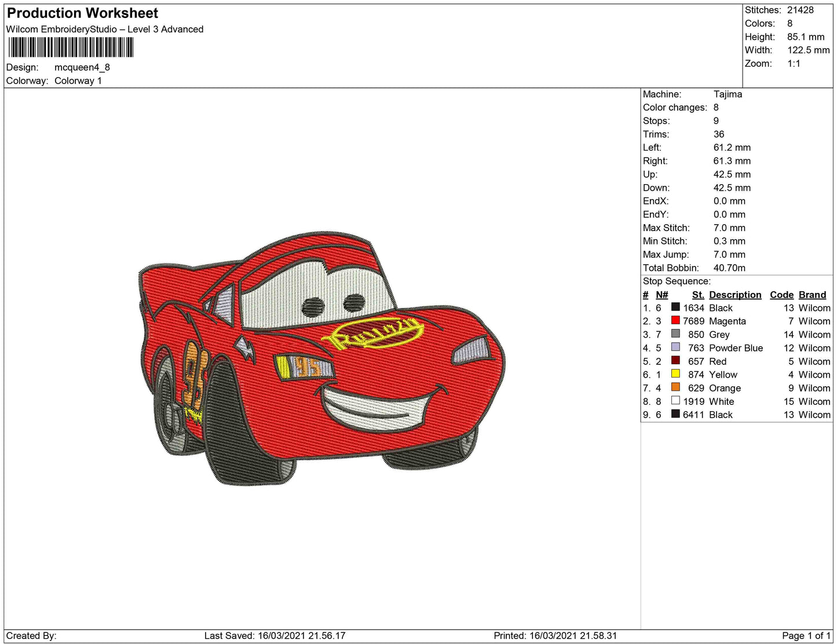
Task: Click the "St." column header
Action: click(x=698, y=294)
